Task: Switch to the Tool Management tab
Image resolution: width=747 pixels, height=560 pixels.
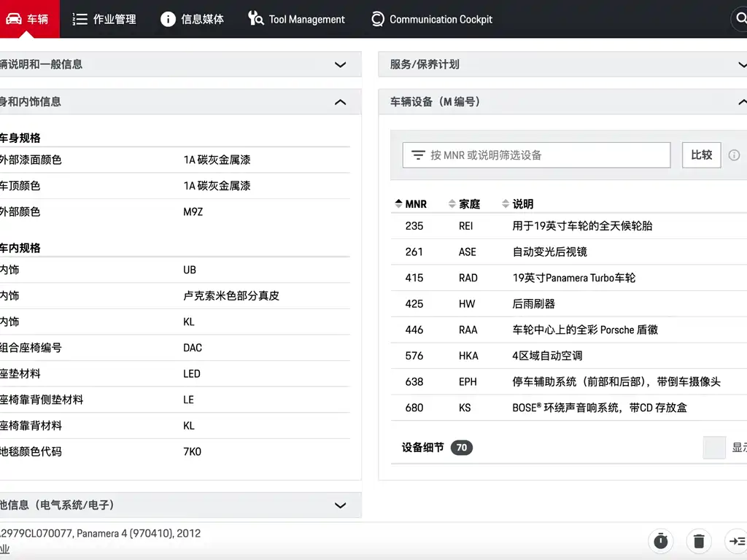Action: point(296,19)
